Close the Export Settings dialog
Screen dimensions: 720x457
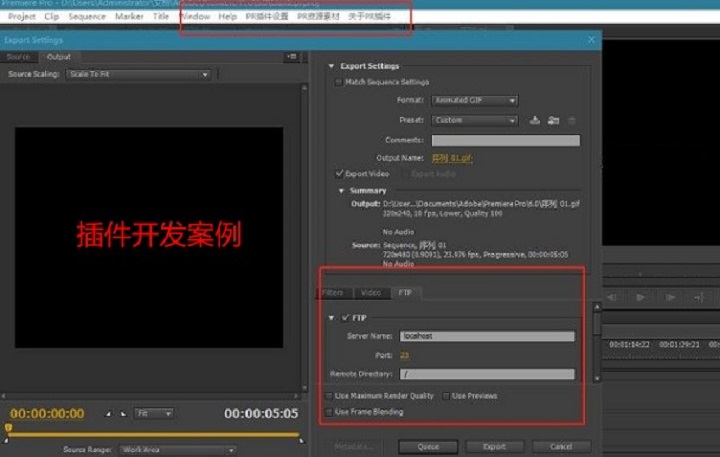pos(591,40)
